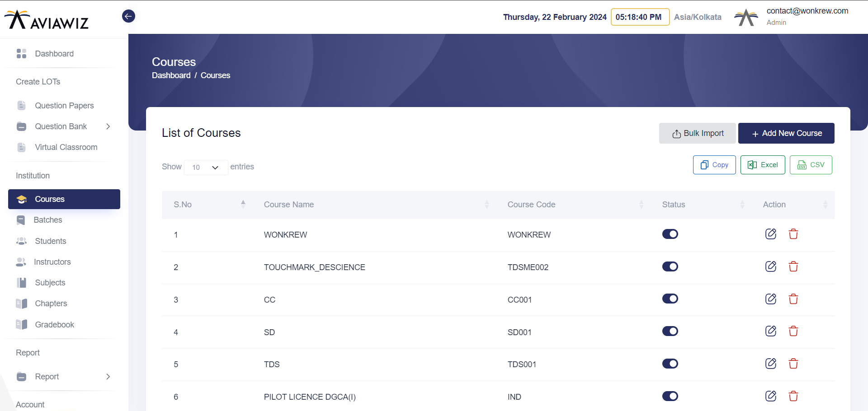Sort table by Action column
The width and height of the screenshot is (868, 411).
pos(826,204)
